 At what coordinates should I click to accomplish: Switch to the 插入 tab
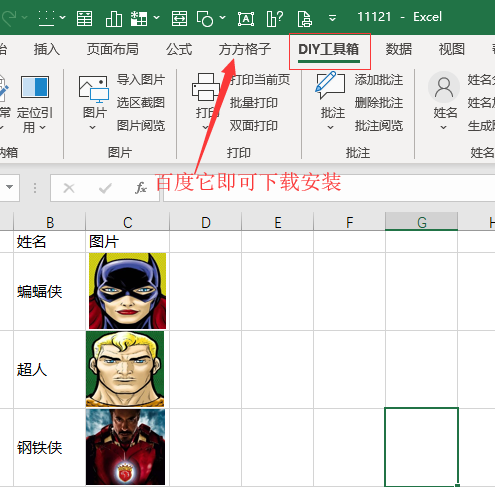(47, 49)
